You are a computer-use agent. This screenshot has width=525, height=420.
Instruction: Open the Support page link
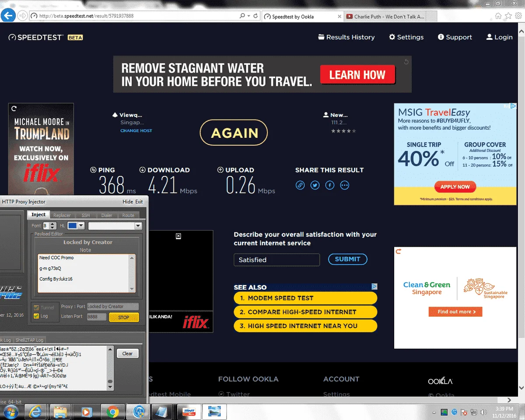pos(455,37)
